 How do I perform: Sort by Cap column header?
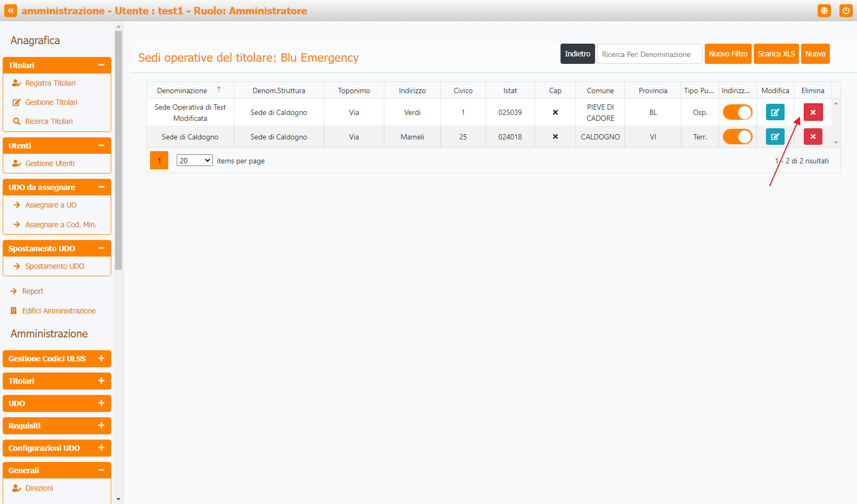(555, 90)
